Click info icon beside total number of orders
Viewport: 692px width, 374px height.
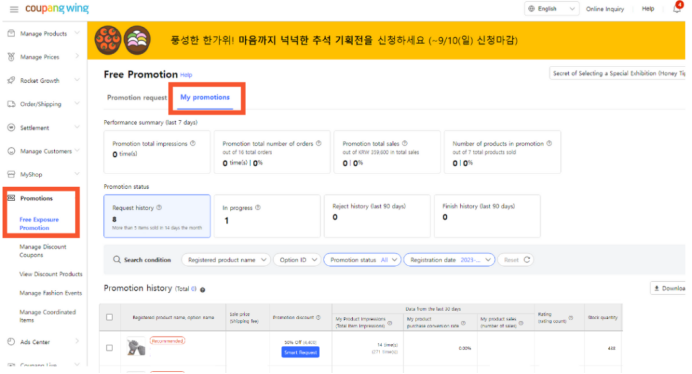pos(319,143)
